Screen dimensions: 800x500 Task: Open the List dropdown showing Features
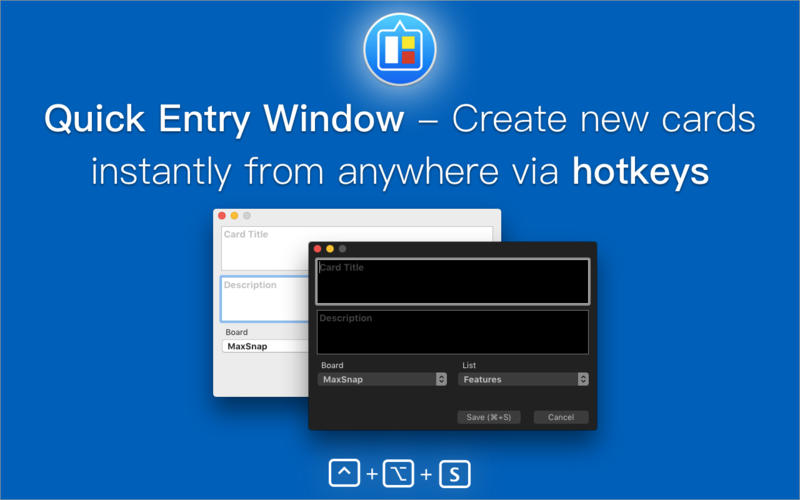coord(523,379)
